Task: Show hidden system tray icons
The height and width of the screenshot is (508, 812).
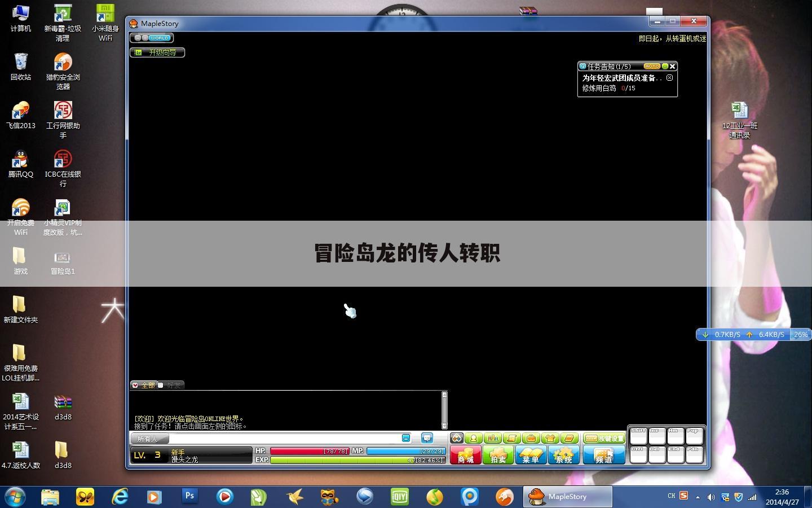Action: pos(698,497)
